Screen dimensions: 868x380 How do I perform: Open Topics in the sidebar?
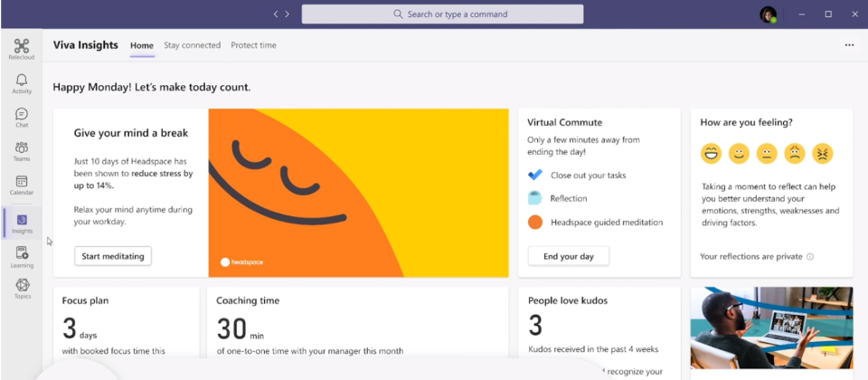(22, 289)
